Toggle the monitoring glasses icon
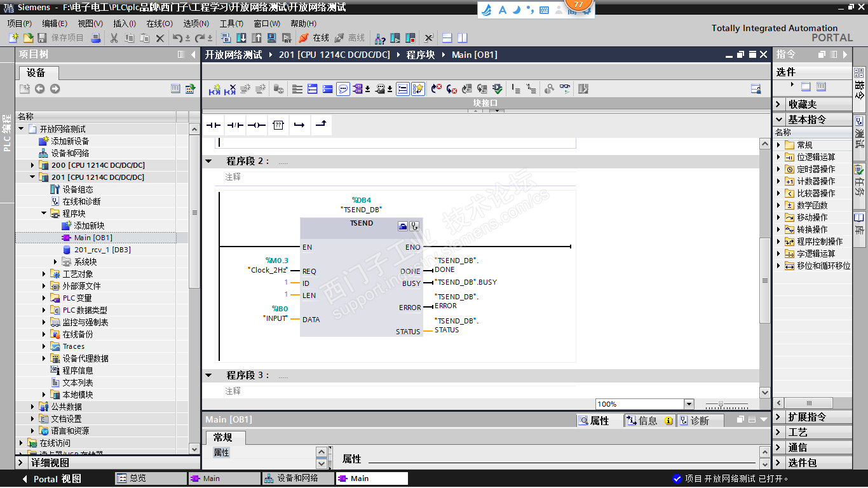Image resolution: width=868 pixels, height=488 pixels. pyautogui.click(x=565, y=90)
